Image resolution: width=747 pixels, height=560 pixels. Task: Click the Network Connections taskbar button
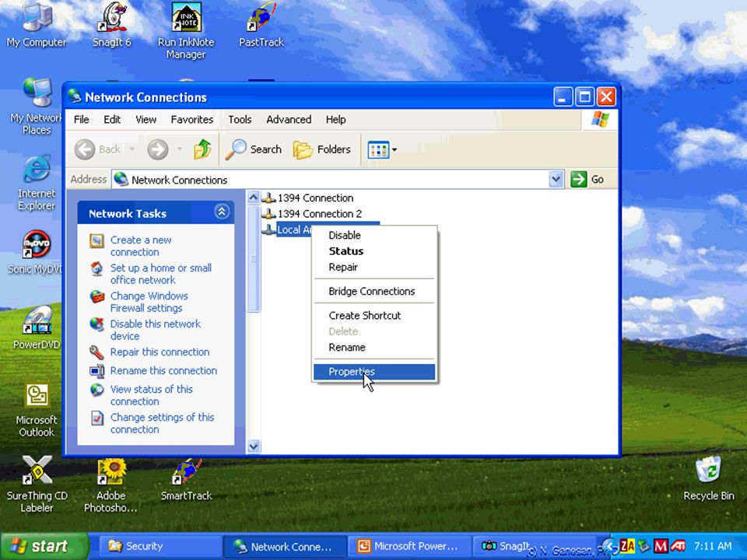click(x=285, y=546)
